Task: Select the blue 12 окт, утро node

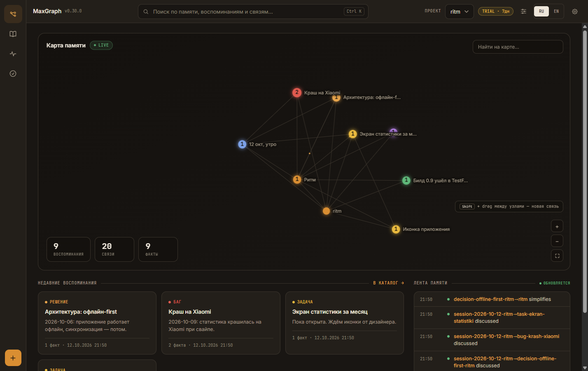Action: pyautogui.click(x=242, y=144)
